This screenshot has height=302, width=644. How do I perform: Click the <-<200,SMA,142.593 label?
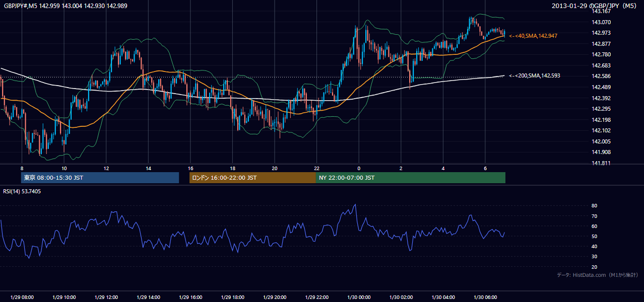535,75
